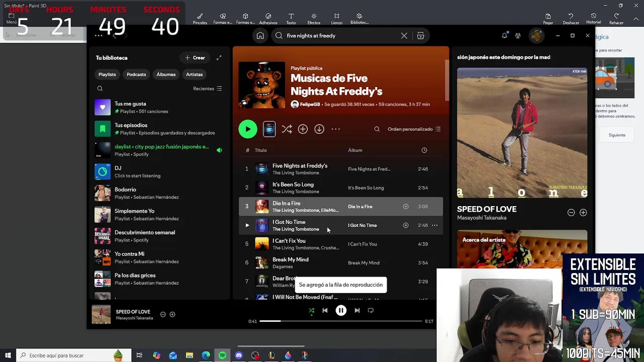Open Historial in Paint 3D
Image resolution: width=644 pixels, height=362 pixels.
(594, 19)
